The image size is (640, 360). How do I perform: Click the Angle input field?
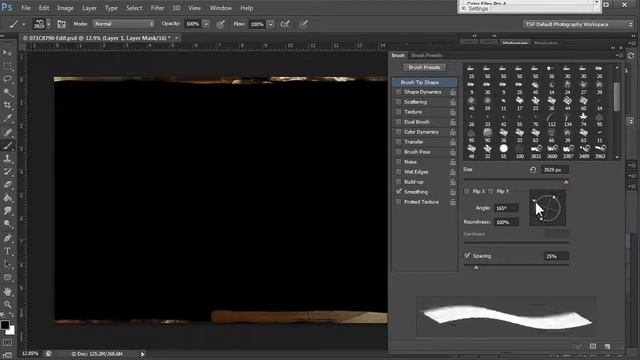tap(507, 208)
